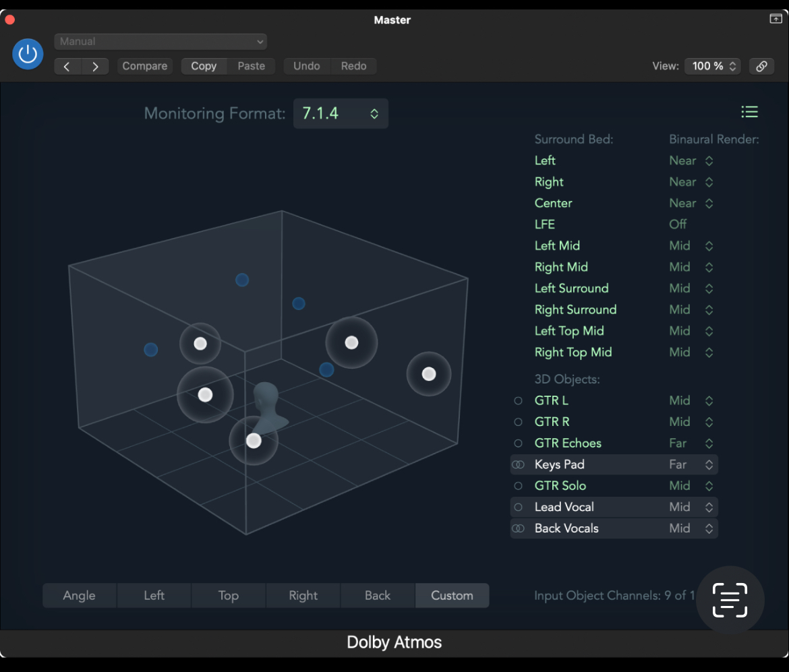Change binaural render for Back Vocals
The height and width of the screenshot is (672, 789).
point(691,528)
